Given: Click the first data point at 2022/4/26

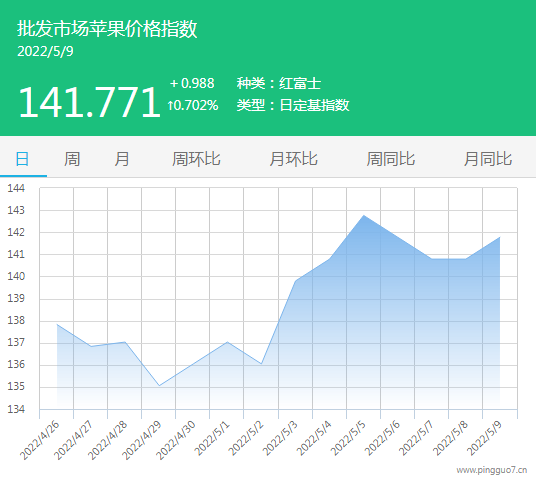Looking at the screenshot, I should point(57,324).
